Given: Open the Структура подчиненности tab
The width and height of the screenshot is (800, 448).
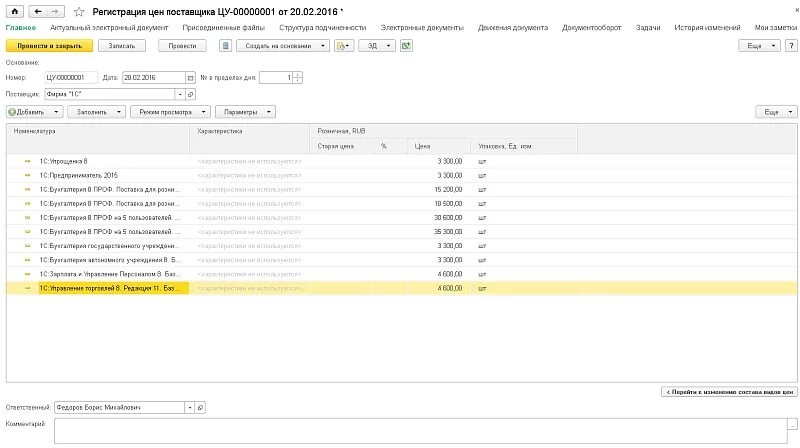Looking at the screenshot, I should tap(322, 28).
